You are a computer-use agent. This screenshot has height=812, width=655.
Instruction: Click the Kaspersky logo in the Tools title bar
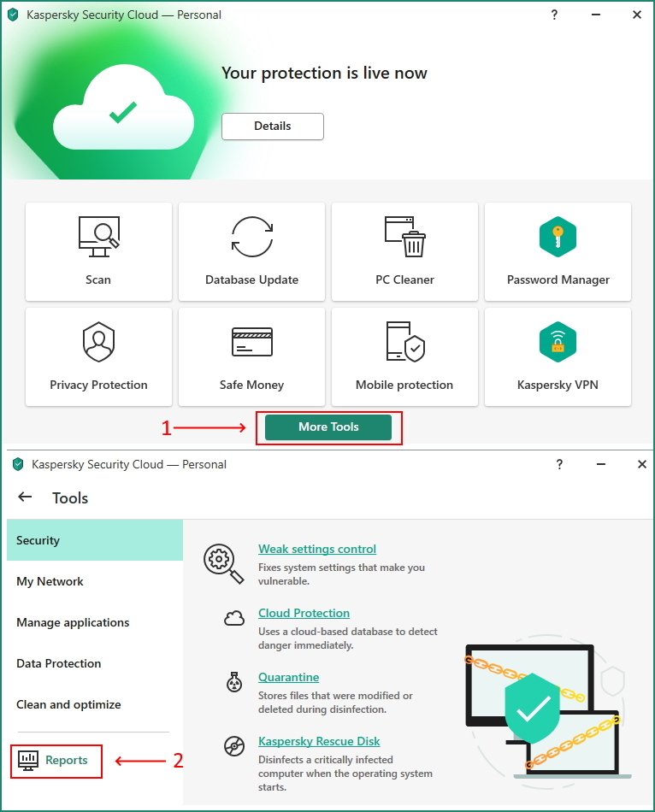click(18, 464)
